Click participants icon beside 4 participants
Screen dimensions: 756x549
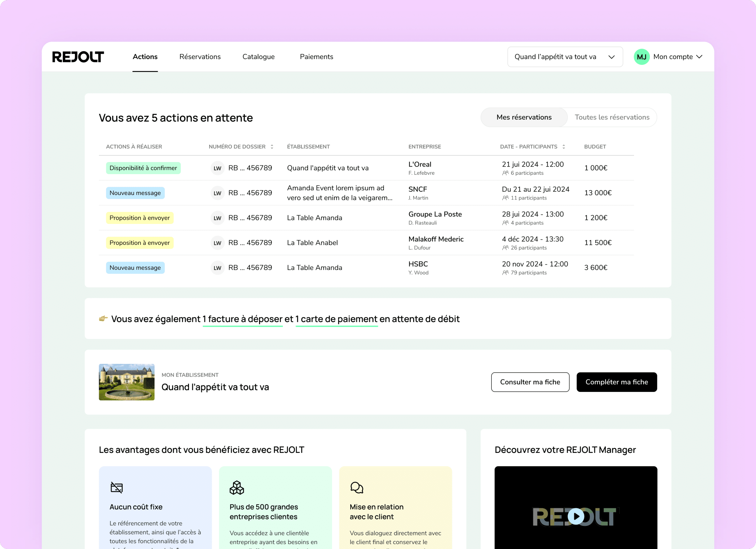pyautogui.click(x=505, y=223)
